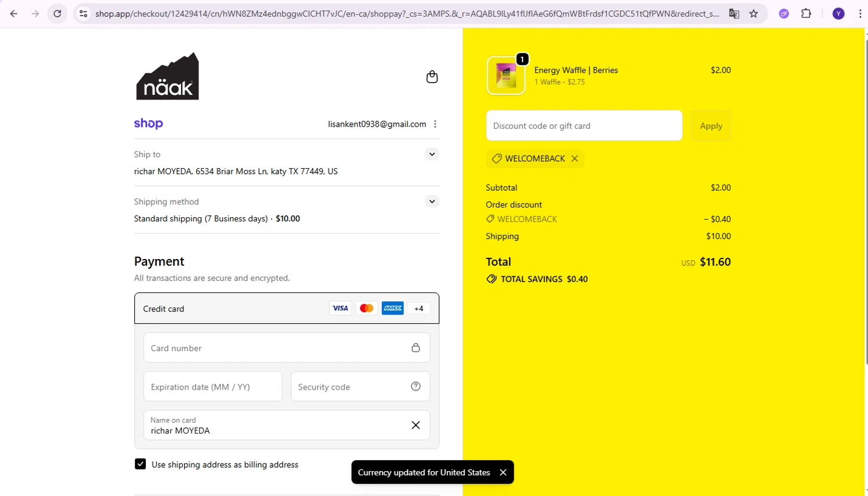This screenshot has height=496, width=868.
Task: Click the Mastercard logo
Action: click(x=366, y=308)
